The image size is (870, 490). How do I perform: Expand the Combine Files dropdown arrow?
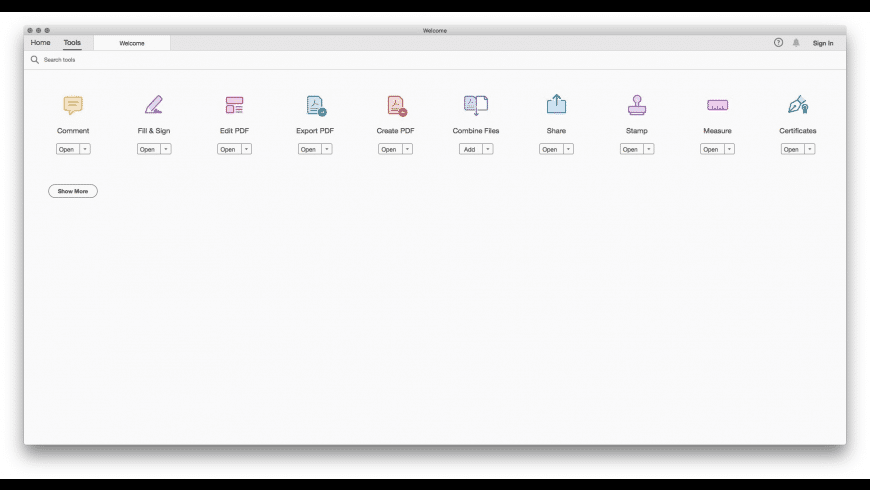tap(488, 149)
